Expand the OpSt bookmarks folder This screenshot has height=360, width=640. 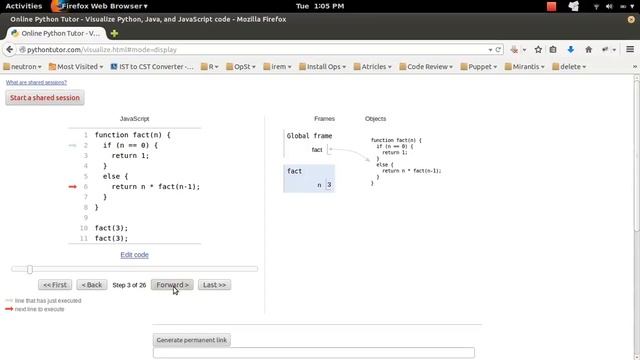click(241, 67)
